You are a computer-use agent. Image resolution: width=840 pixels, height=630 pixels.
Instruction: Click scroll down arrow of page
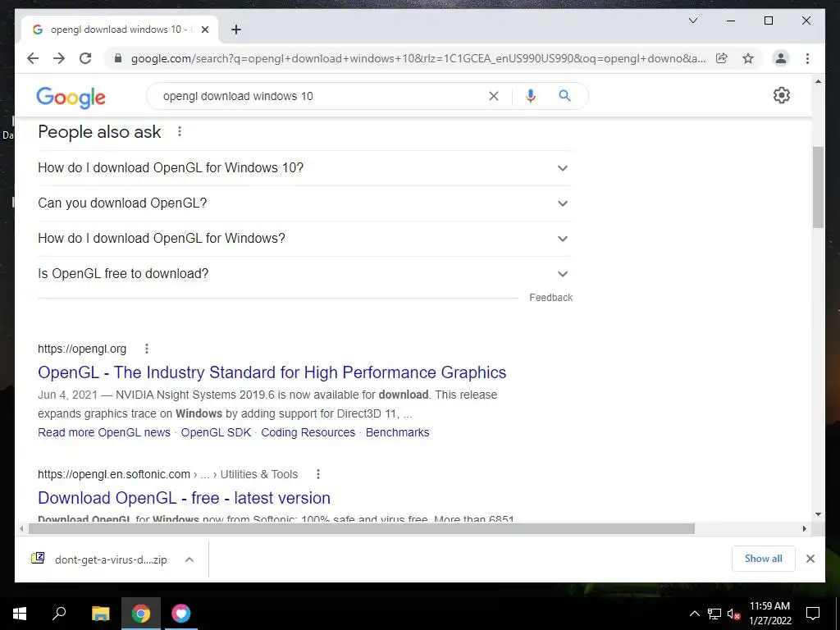pyautogui.click(x=818, y=514)
